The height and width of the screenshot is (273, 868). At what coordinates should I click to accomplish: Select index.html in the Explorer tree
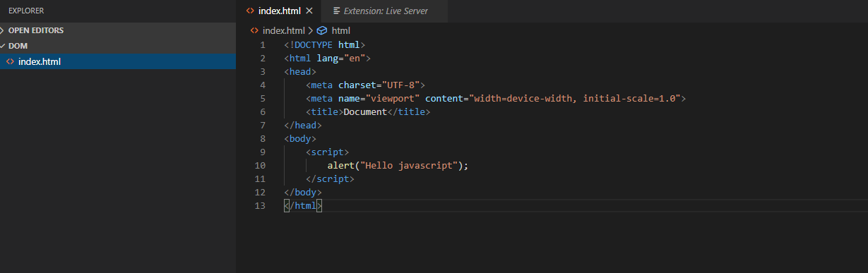coord(118,61)
